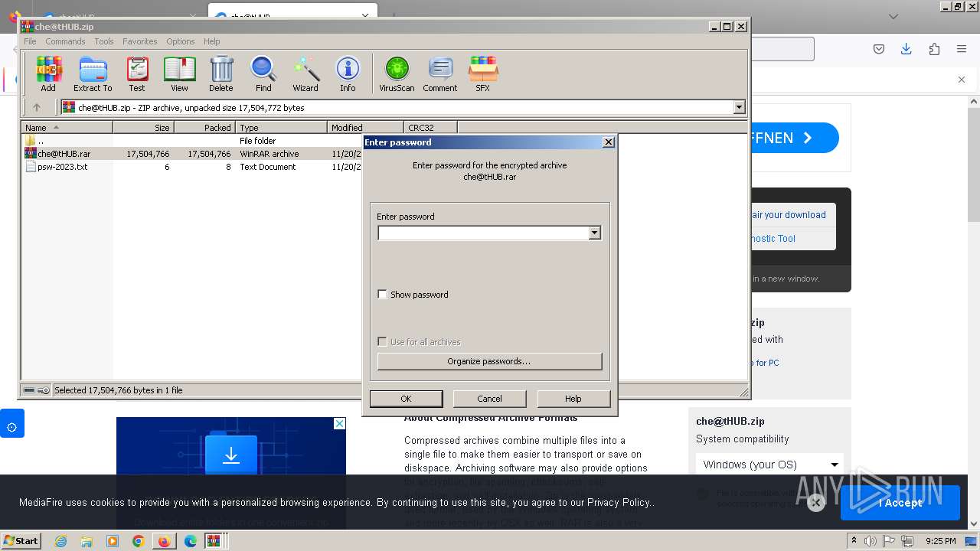This screenshot has height=551, width=980.
Task: Click the Info toolbar icon
Action: click(348, 74)
